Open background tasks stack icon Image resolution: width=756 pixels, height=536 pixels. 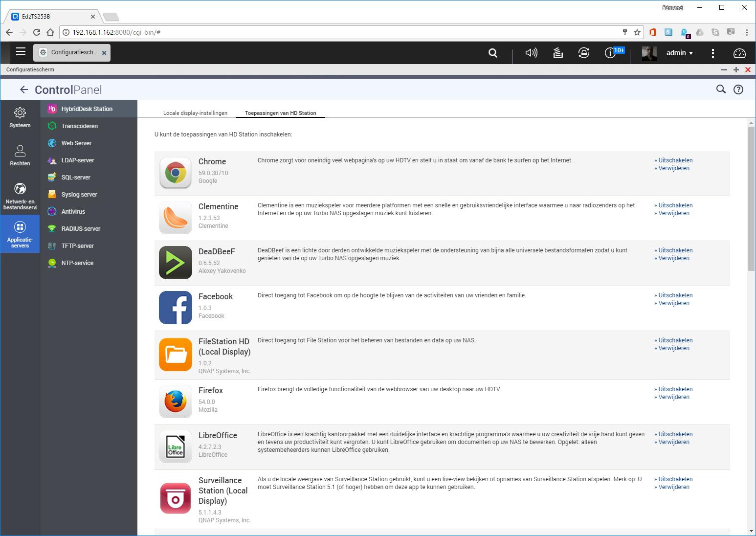[x=558, y=53]
